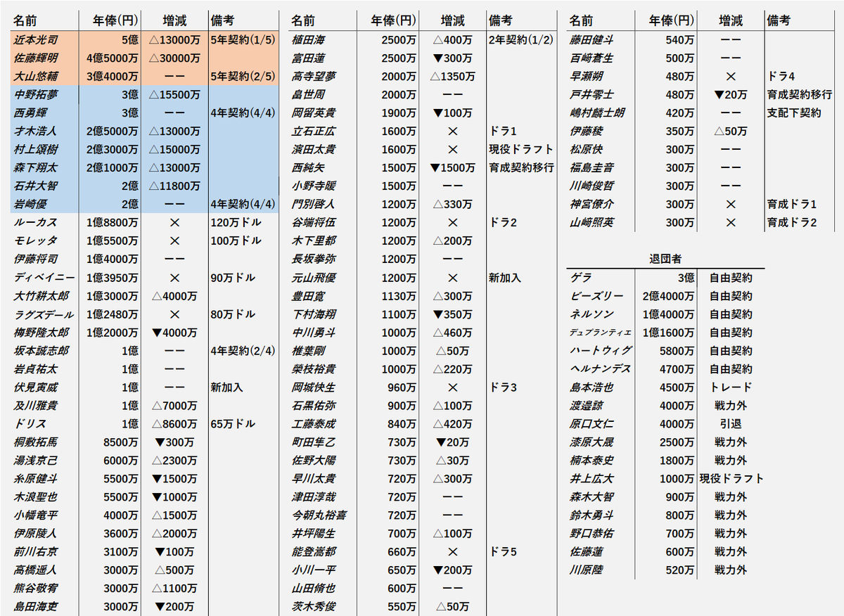Image resolution: width=844 pixels, height=616 pixels.
Task: Click the name "伊藤稜"
Action: (587, 131)
